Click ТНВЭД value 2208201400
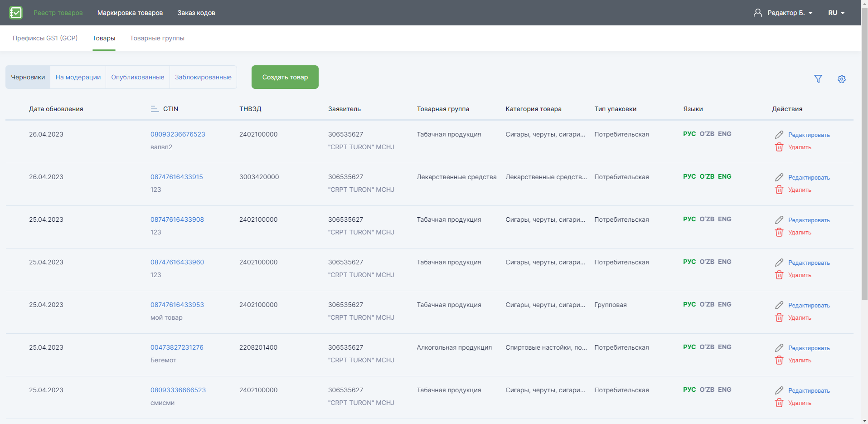The height and width of the screenshot is (424, 868). pos(258,347)
